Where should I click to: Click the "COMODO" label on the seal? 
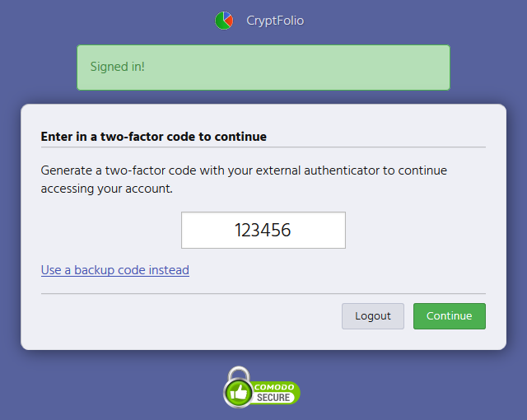pyautogui.click(x=273, y=387)
